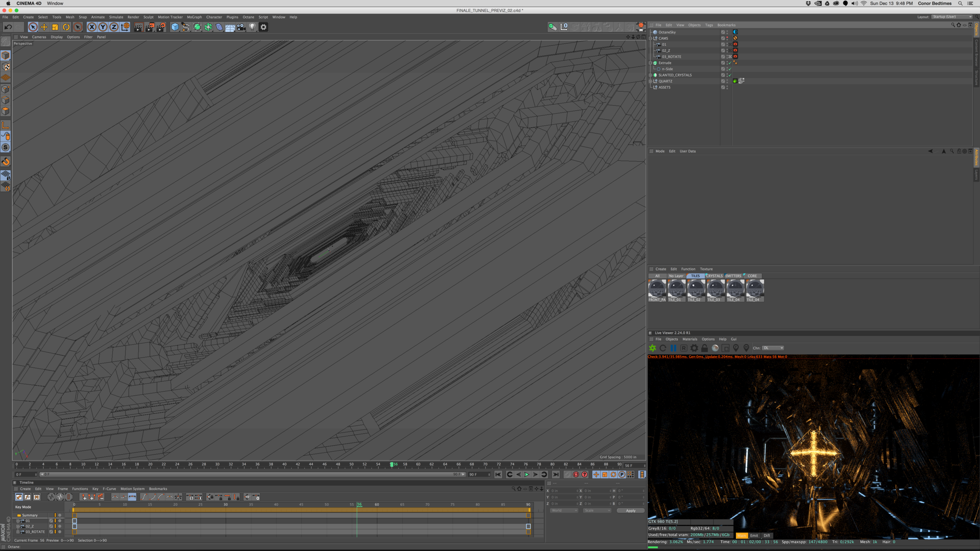The width and height of the screenshot is (980, 551).
Task: Go to start of animation
Action: 498,475
